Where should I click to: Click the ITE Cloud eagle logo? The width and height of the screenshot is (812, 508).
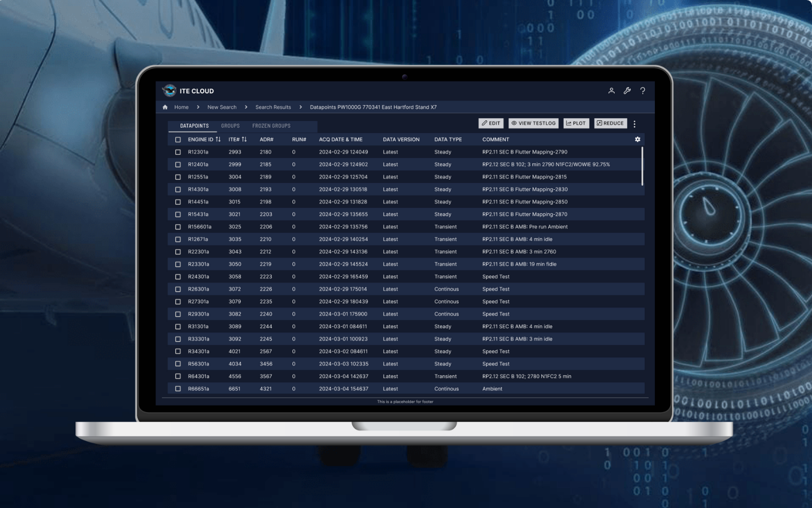click(x=169, y=91)
